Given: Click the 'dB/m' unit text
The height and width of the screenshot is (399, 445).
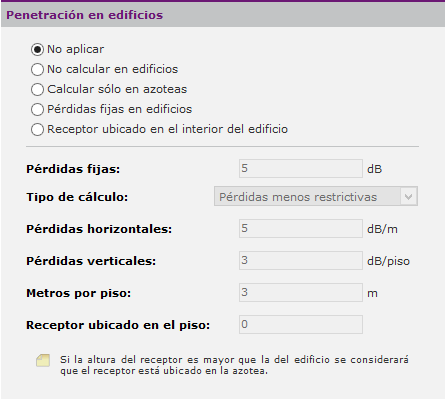Looking at the screenshot, I should 382,229.
